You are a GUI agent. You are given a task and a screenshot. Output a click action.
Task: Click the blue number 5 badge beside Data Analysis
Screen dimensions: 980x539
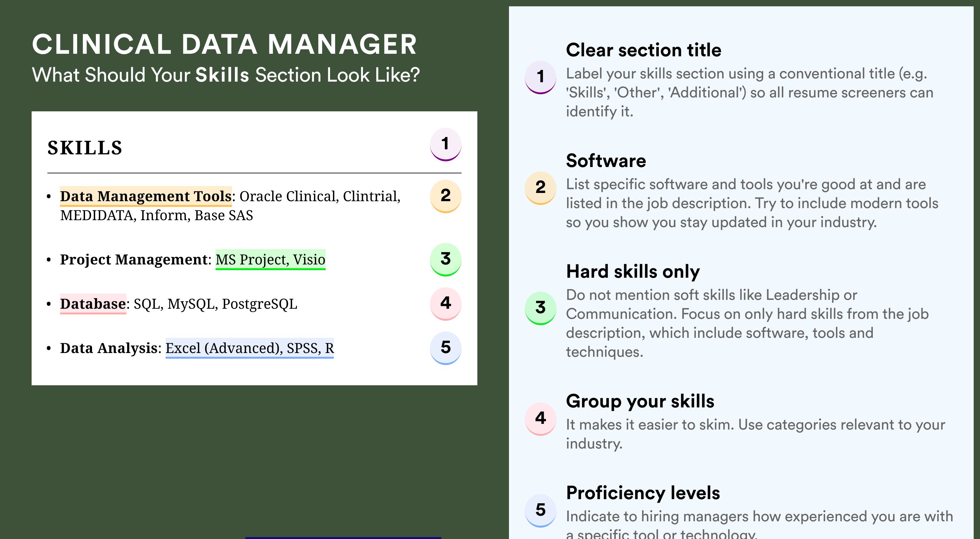point(445,348)
